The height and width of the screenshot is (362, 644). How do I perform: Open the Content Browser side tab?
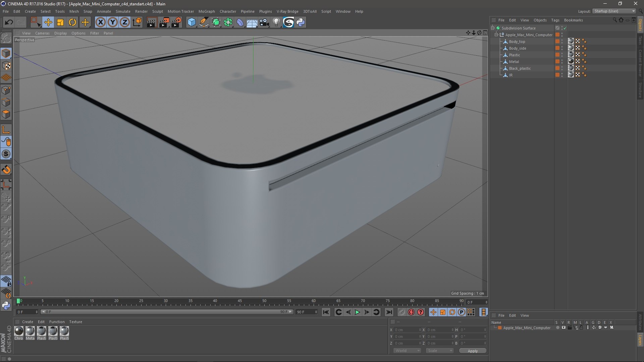640,63
